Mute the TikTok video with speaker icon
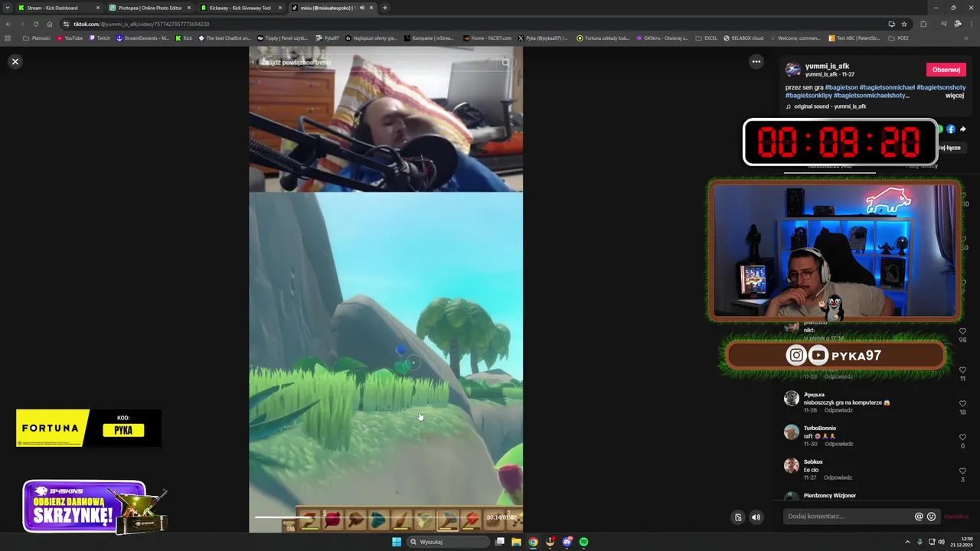 (x=756, y=517)
